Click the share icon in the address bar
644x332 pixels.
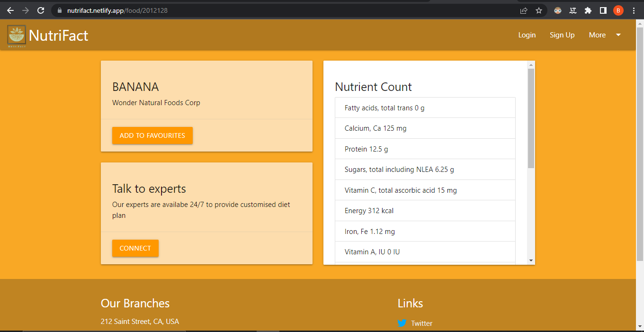click(524, 10)
